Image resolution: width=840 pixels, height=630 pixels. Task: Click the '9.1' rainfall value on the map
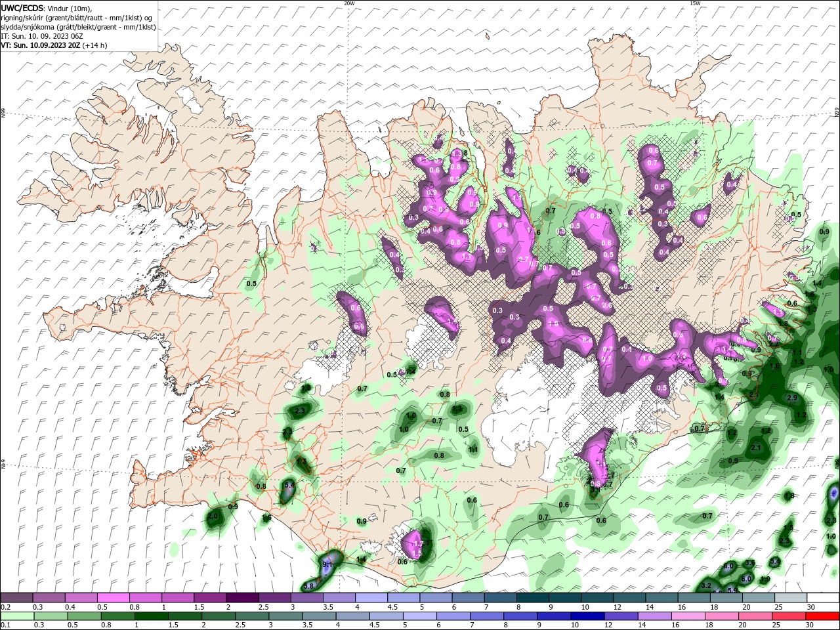tap(328, 564)
